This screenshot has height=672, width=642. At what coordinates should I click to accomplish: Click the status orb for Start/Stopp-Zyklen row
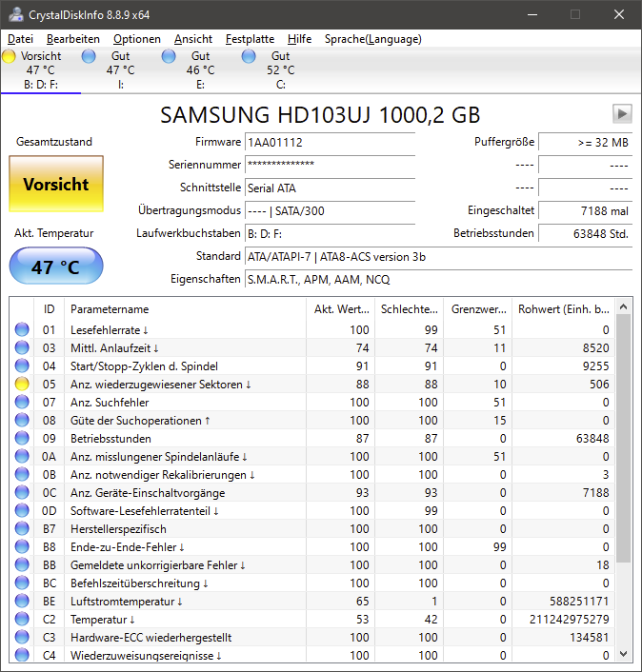pos(22,366)
